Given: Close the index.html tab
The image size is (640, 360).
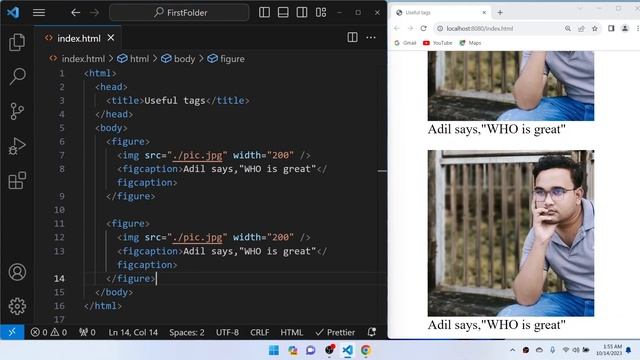Looking at the screenshot, I should tap(111, 38).
